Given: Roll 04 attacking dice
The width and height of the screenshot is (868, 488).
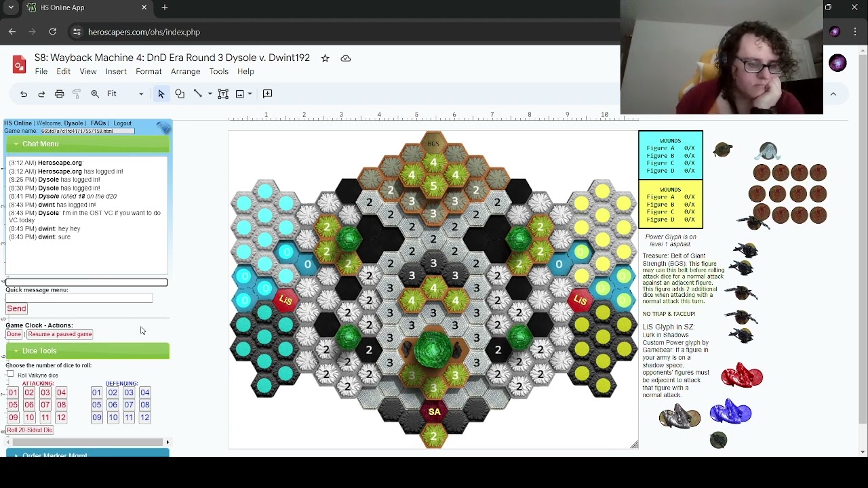Looking at the screenshot, I should point(61,392).
